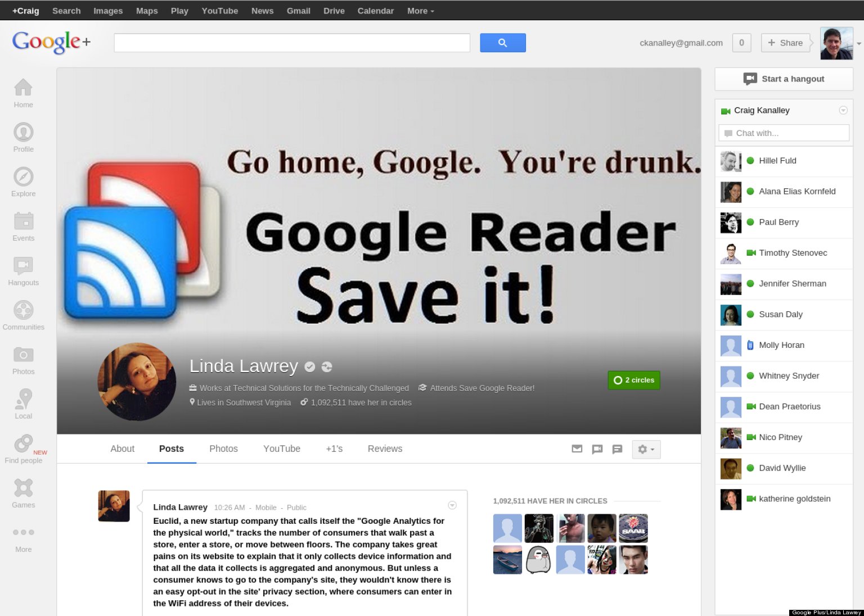This screenshot has width=864, height=616.
Task: Click the Chat with input field
Action: point(784,133)
